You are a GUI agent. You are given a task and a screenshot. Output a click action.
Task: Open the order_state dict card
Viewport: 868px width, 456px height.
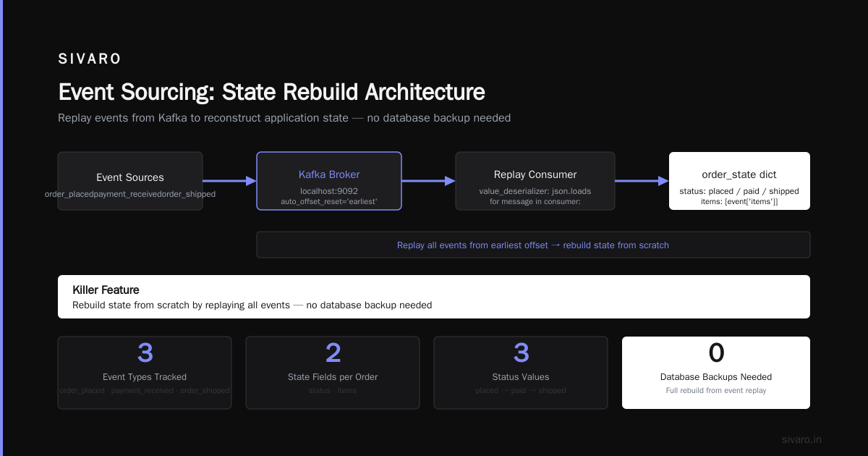click(739, 181)
